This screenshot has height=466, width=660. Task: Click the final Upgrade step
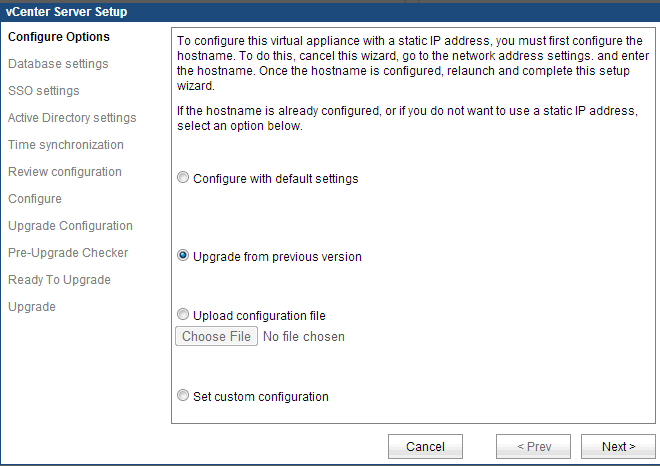32,307
